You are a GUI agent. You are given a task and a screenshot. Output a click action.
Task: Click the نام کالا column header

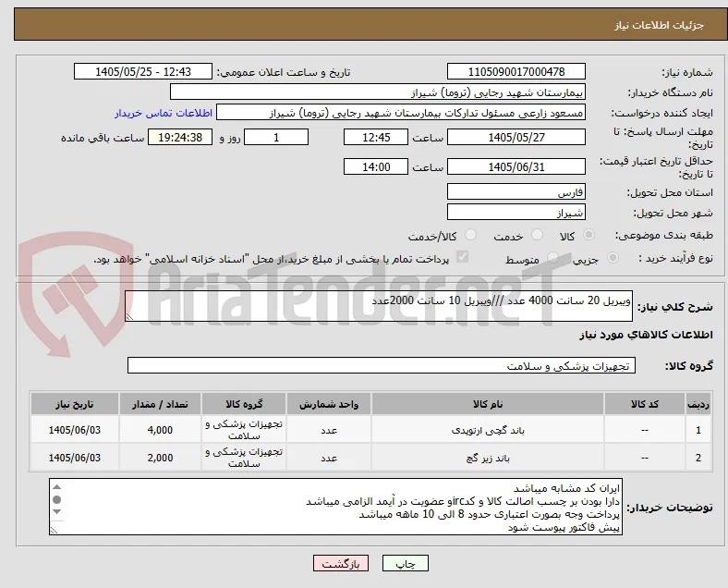tap(488, 404)
